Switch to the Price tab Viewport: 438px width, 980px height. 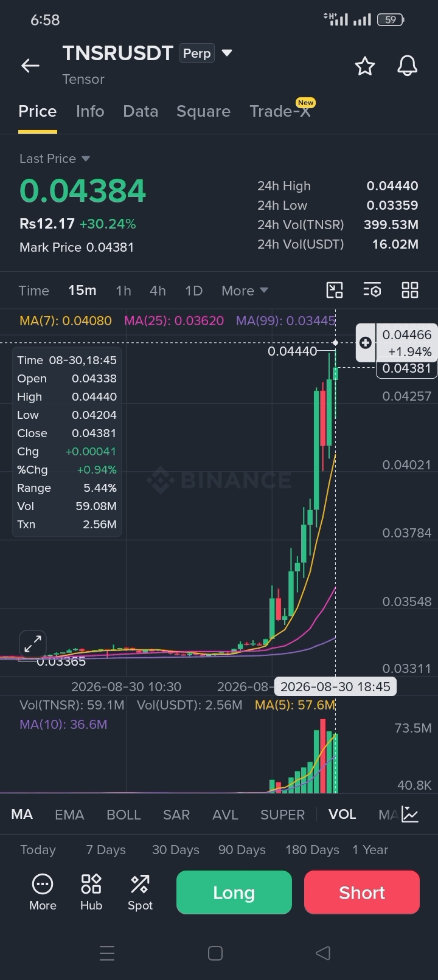[x=38, y=111]
